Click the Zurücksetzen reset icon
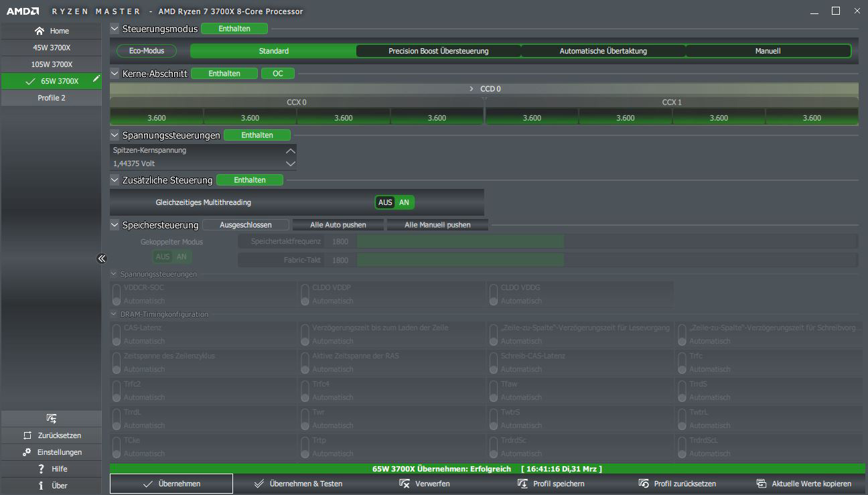The width and height of the screenshot is (868, 495). point(27,435)
